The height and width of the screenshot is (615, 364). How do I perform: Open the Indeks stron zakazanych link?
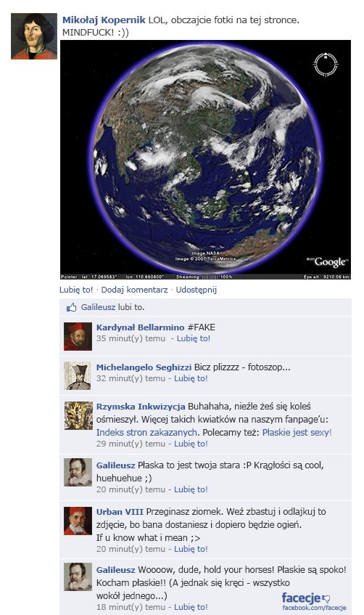tap(146, 432)
